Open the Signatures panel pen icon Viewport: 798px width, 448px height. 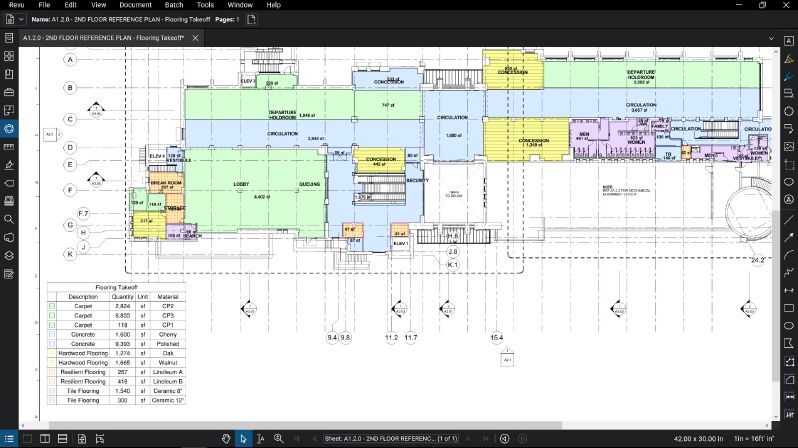point(9,164)
